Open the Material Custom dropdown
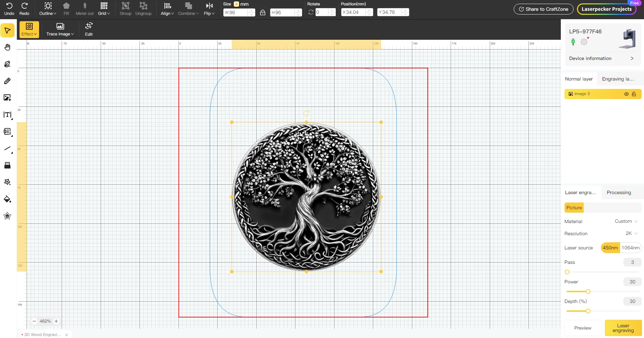The image size is (644, 338). [626, 221]
